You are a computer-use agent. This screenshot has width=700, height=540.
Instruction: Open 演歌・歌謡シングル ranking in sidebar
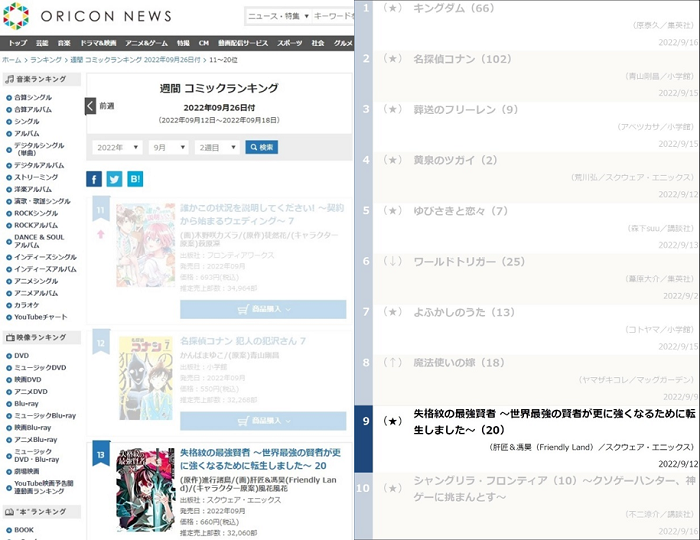pyautogui.click(x=42, y=201)
